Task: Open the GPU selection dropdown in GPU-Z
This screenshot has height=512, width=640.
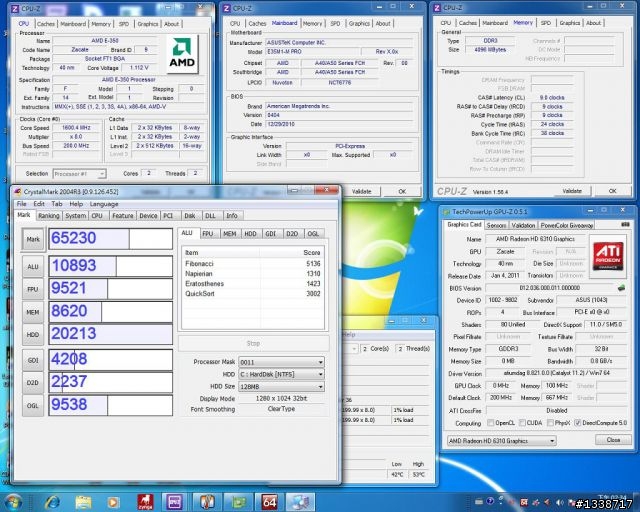Action: (x=502, y=441)
